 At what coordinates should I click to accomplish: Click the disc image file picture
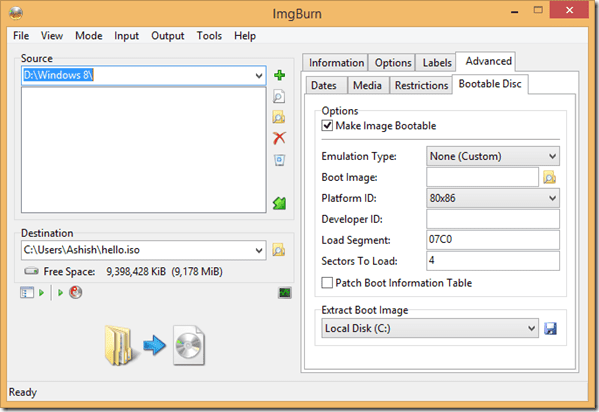tap(189, 345)
